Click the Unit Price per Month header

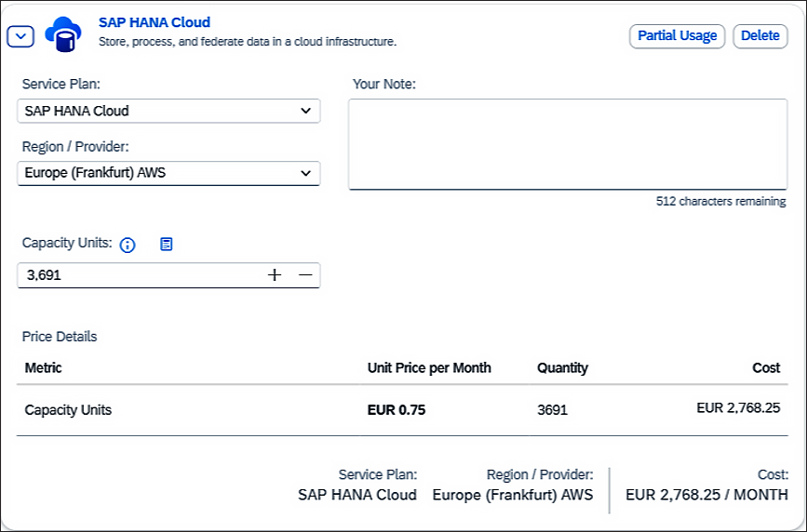click(429, 368)
